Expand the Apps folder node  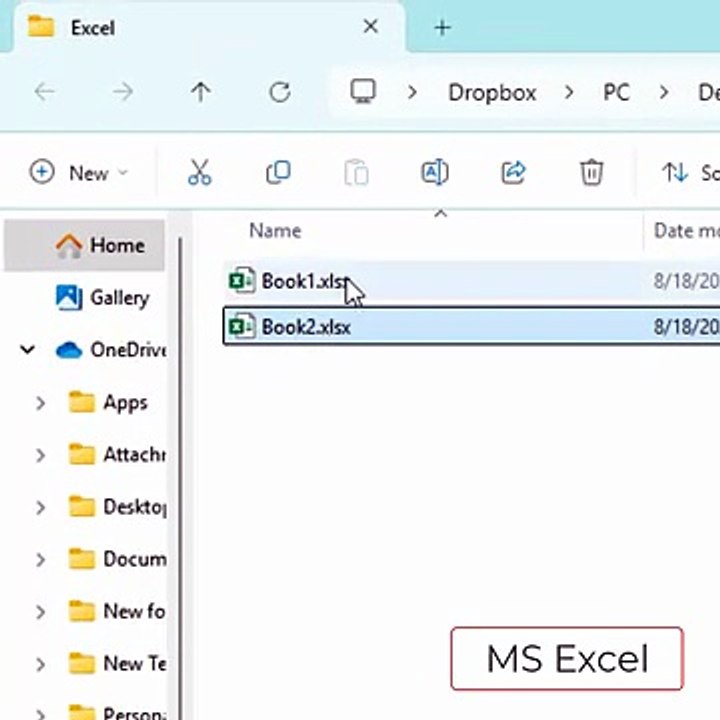click(40, 403)
